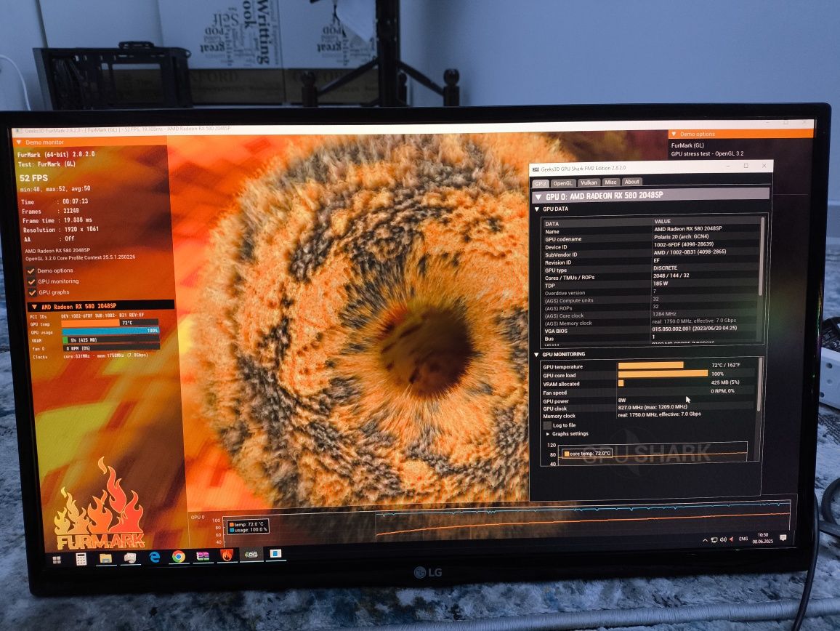Click the VGA BIOS row label

(x=556, y=331)
